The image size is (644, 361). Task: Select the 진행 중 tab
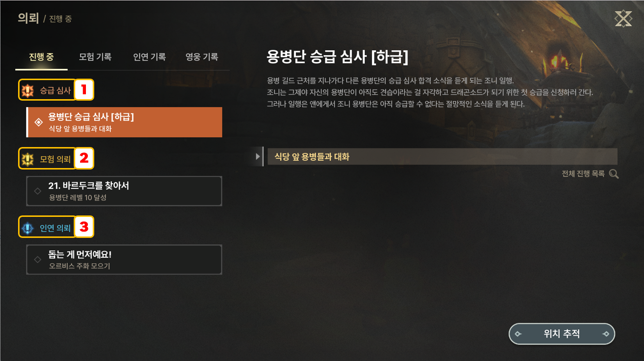point(42,57)
